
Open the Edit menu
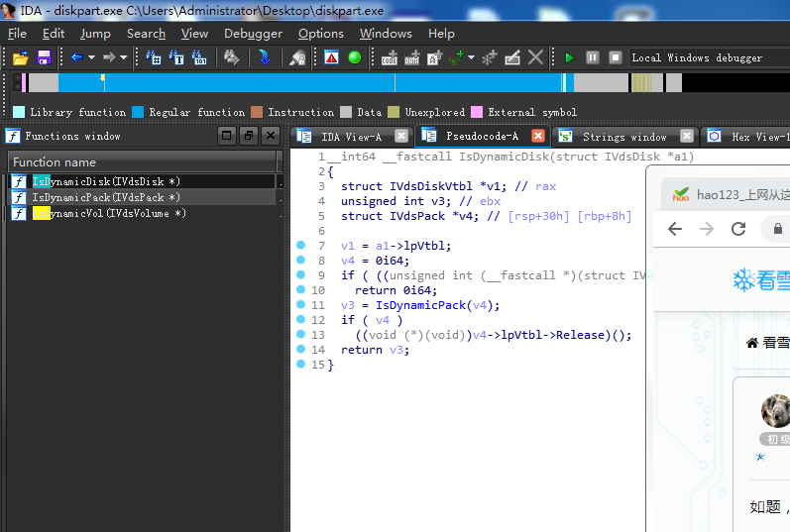(x=54, y=34)
